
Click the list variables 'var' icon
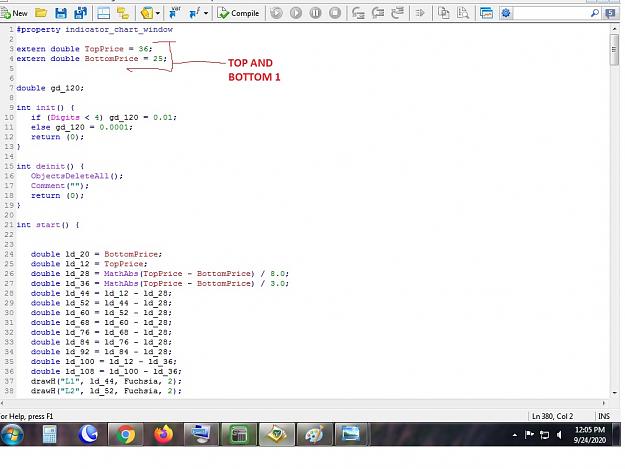[174, 13]
